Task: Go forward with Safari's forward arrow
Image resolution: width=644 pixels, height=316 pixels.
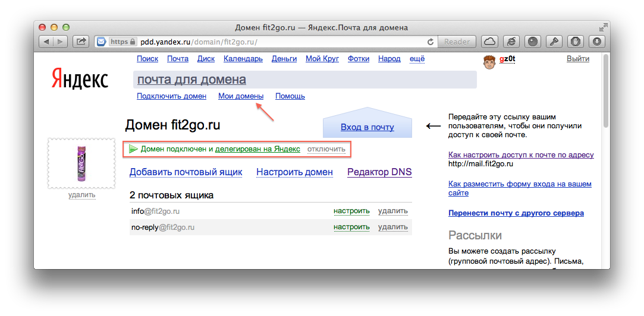Action: tap(61, 42)
